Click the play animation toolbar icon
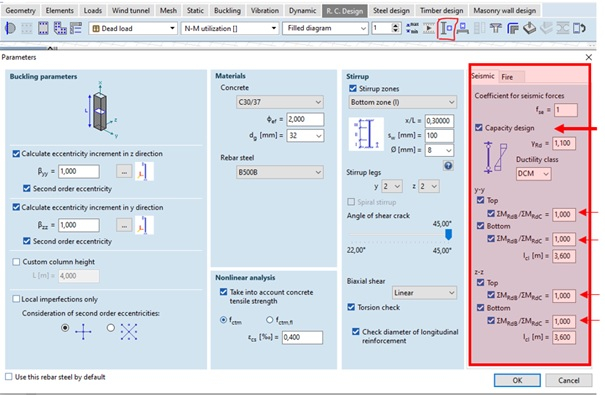This screenshot has height=395, width=605. point(429,28)
